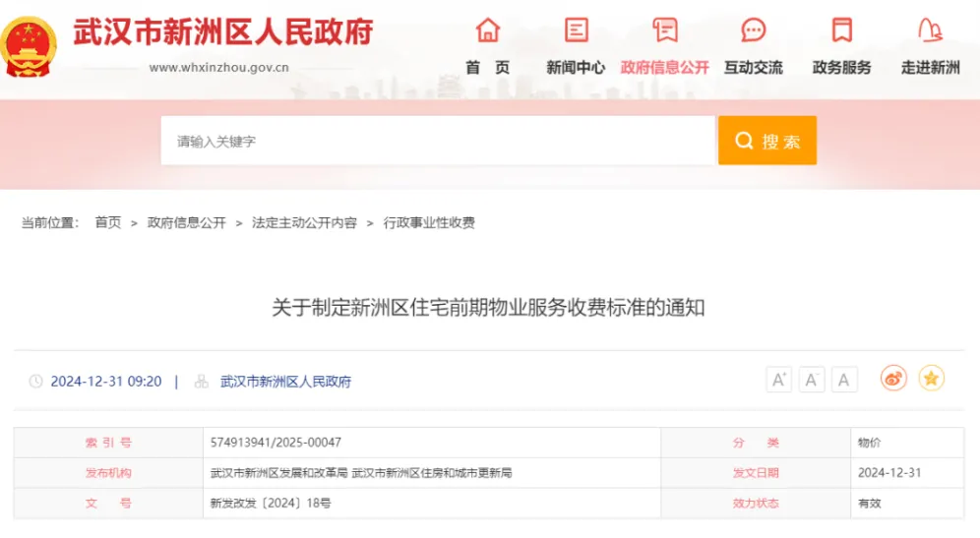Click the icon above 走进新洲
This screenshot has width=980, height=538.
[x=930, y=30]
